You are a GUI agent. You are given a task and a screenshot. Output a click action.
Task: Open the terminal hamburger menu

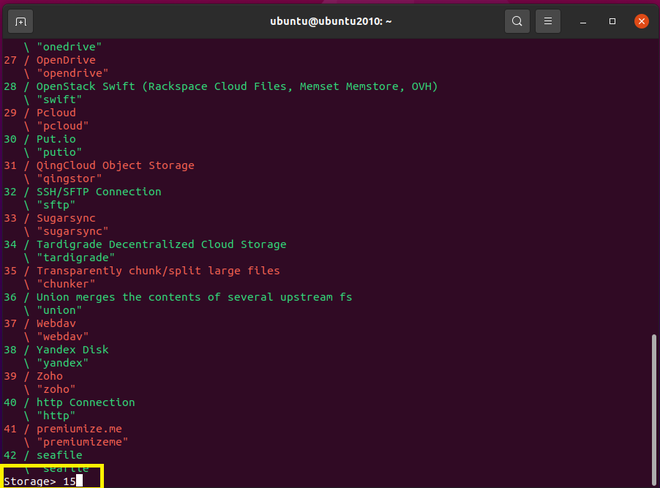(547, 21)
